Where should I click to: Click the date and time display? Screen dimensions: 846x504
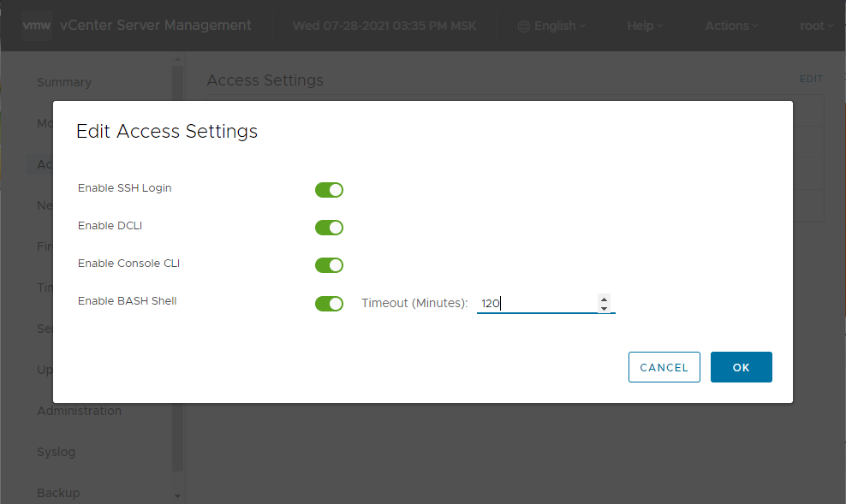(x=384, y=26)
